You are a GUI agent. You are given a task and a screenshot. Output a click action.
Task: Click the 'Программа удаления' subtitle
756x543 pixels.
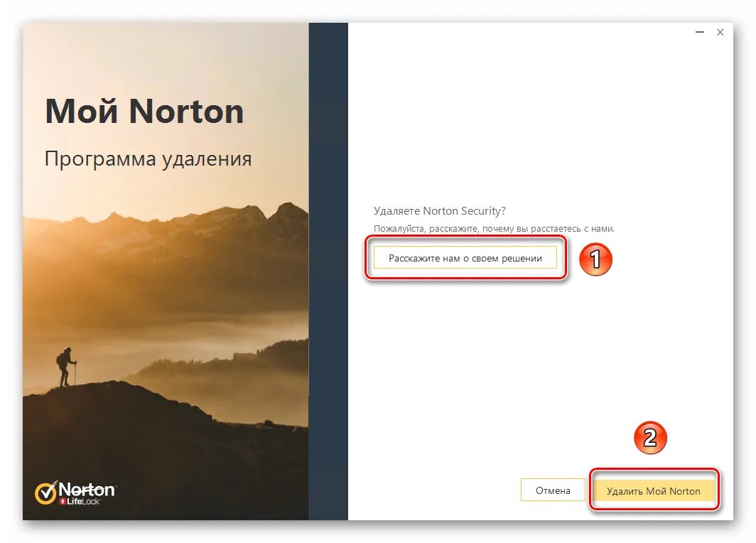point(148,159)
